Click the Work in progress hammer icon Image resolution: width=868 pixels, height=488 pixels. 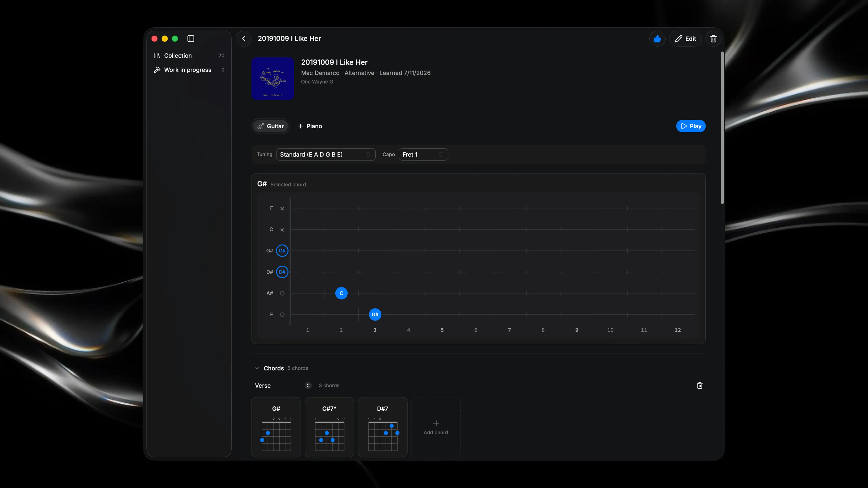click(157, 70)
